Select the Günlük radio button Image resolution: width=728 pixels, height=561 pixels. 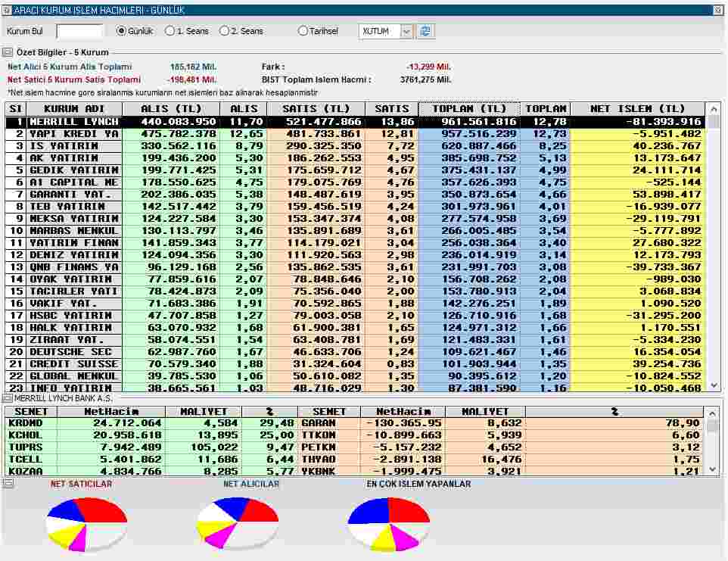point(121,31)
